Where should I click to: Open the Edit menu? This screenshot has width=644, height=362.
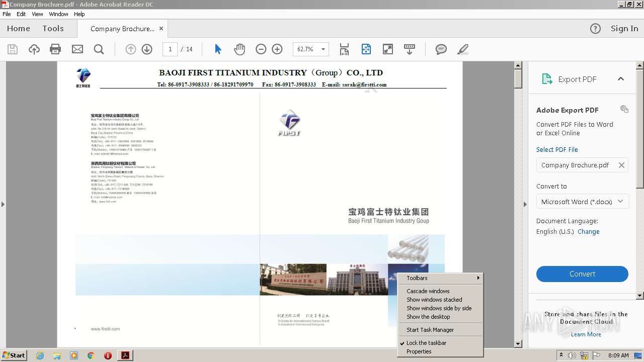pyautogui.click(x=21, y=14)
